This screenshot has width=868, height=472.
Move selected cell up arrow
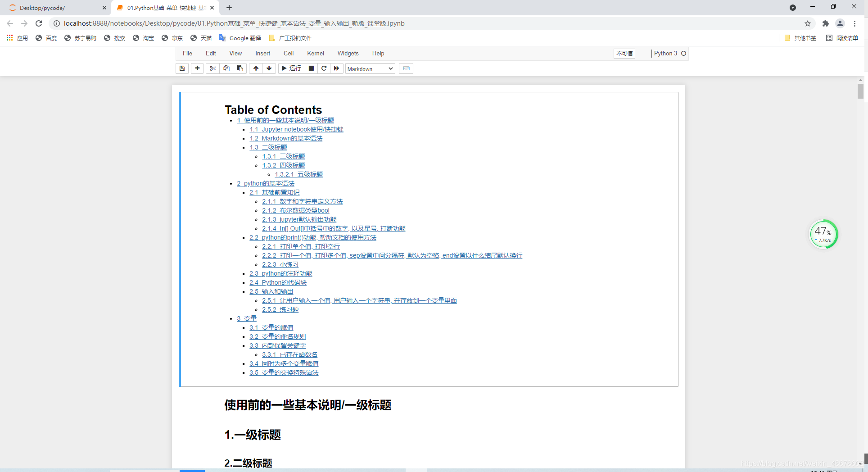click(x=256, y=68)
